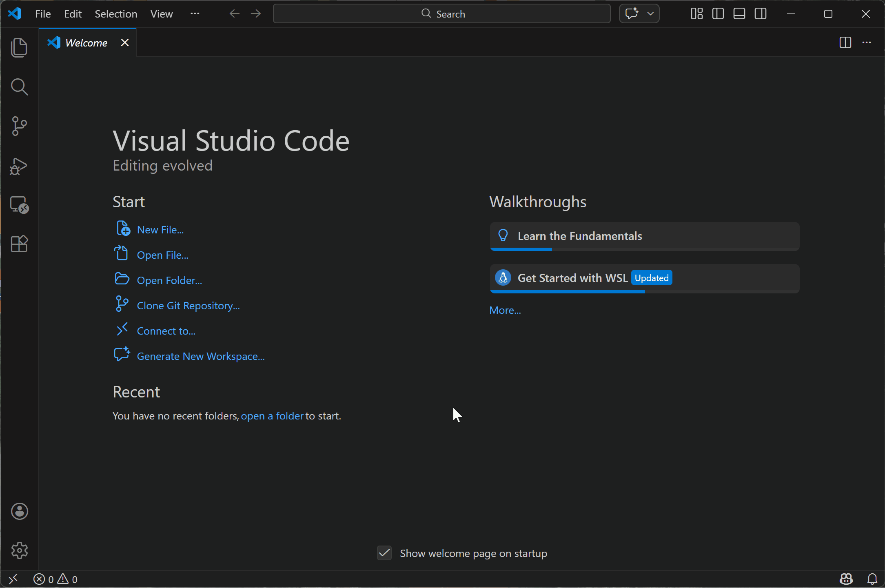Open the overflow ellipsis in the menu bar
Screen dimensions: 885x588
pos(195,13)
